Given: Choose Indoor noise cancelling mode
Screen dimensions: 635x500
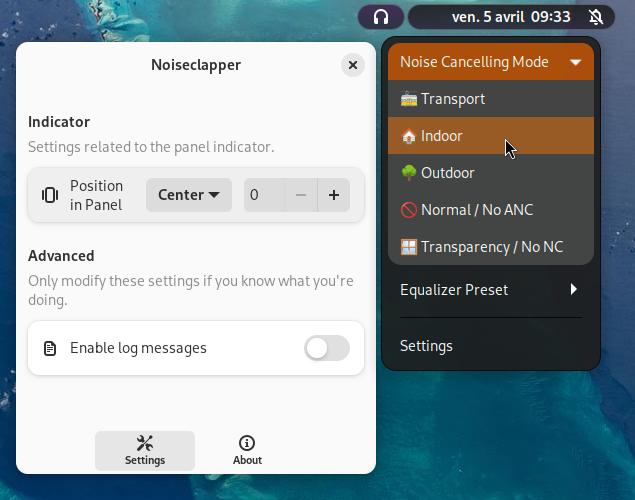Looking at the screenshot, I should tap(491, 136).
